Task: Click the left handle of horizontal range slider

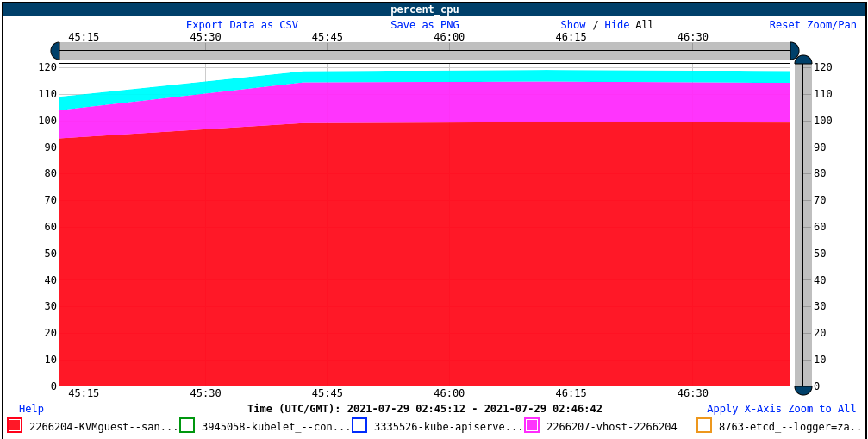Action: [55, 51]
